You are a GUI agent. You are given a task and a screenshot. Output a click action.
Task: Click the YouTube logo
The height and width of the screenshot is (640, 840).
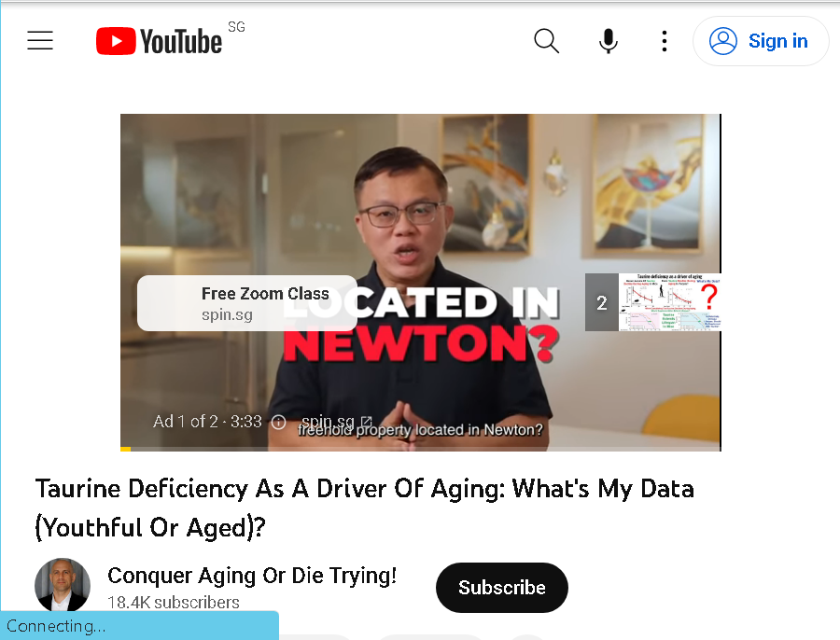159,41
